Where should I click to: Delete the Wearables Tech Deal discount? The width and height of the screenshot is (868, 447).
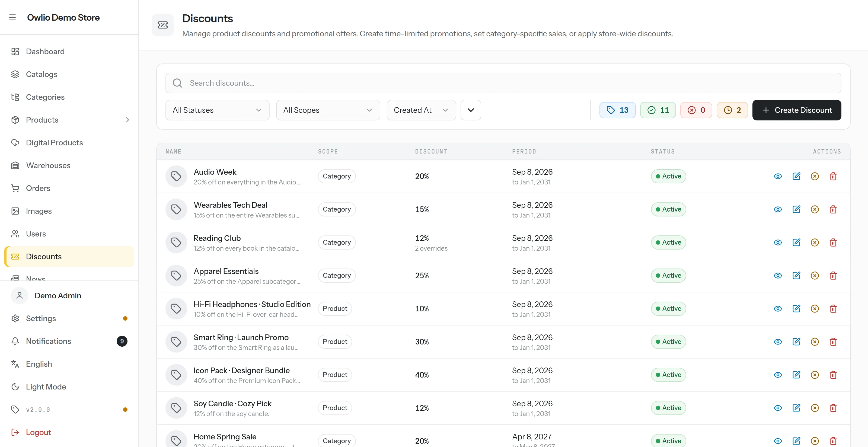(833, 209)
